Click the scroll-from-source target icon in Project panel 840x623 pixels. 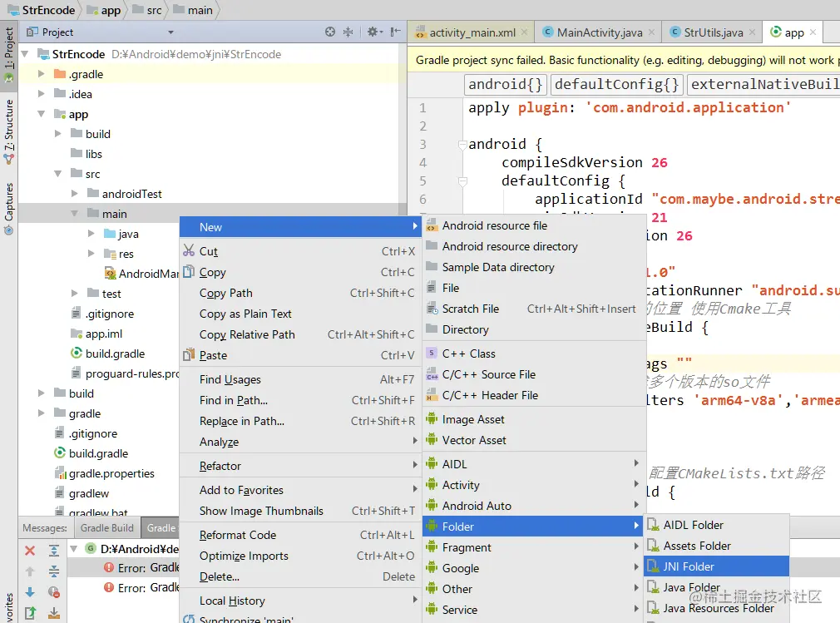[330, 32]
